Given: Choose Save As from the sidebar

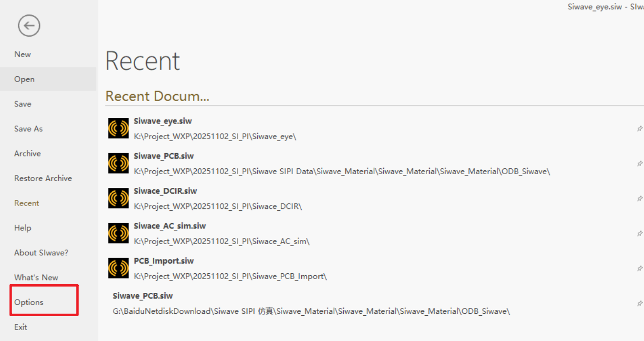Looking at the screenshot, I should (28, 129).
